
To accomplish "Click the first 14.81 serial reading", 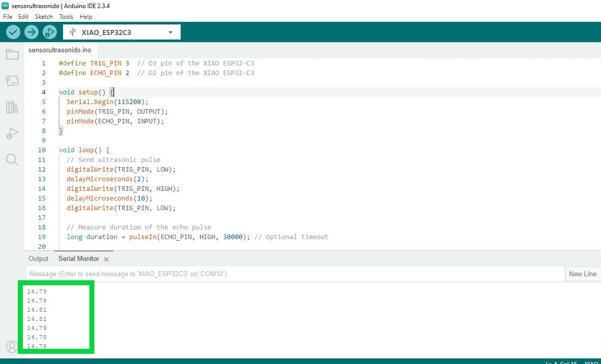I will (37, 310).
